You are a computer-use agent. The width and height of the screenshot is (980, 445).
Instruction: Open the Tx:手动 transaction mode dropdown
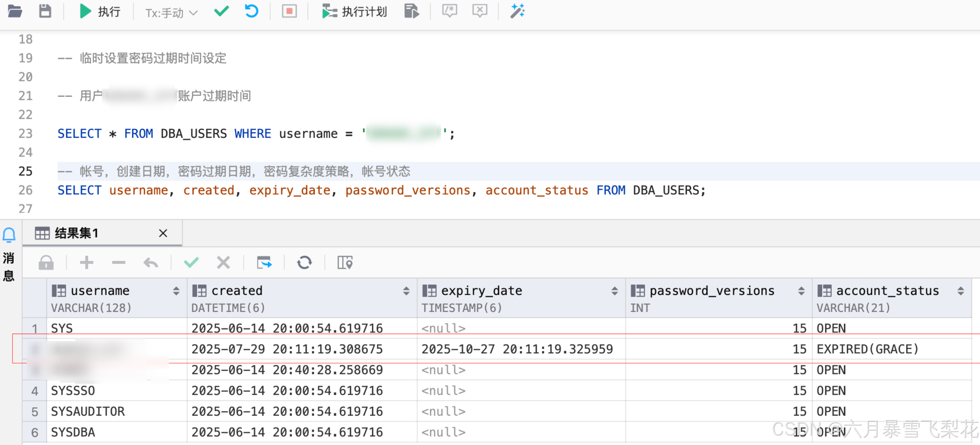click(x=171, y=13)
